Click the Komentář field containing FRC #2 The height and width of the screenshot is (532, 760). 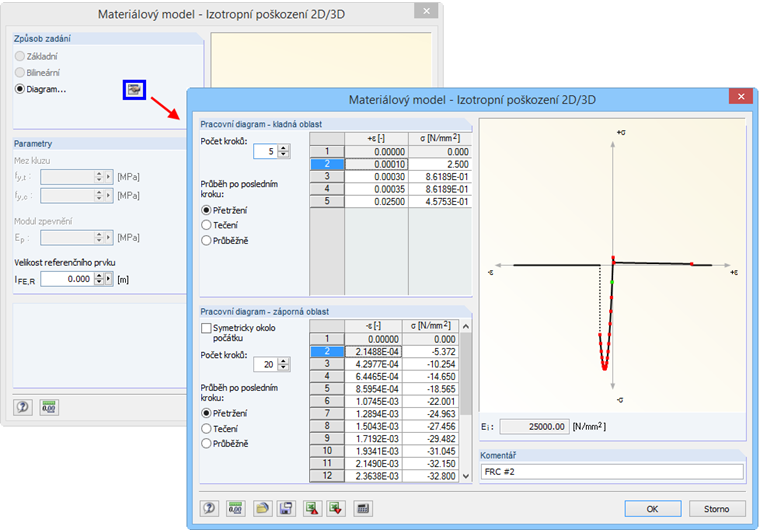[x=612, y=471]
